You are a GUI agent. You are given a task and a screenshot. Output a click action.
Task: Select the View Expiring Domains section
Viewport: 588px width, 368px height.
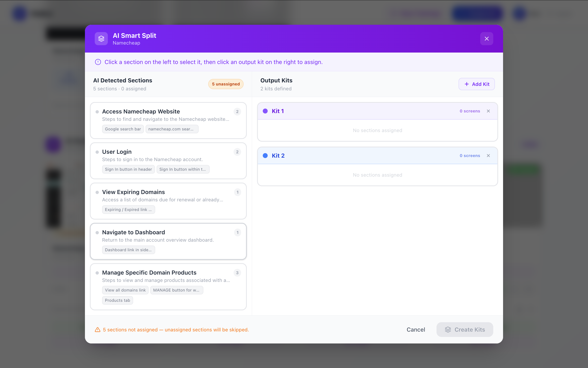168,201
